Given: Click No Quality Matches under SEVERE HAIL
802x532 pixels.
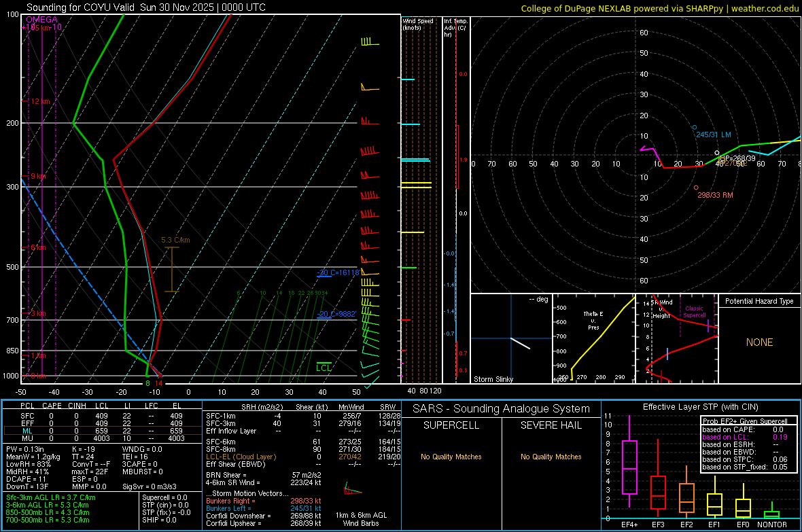Looking at the screenshot, I should click(x=551, y=457).
